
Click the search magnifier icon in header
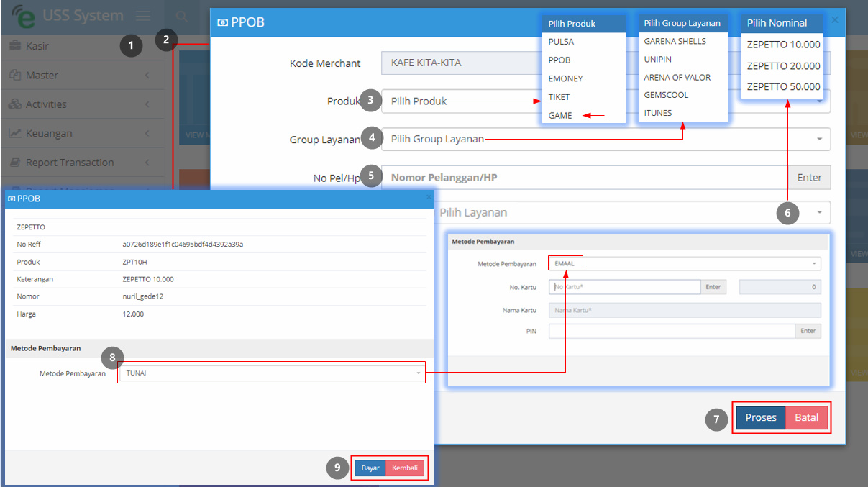coord(183,16)
